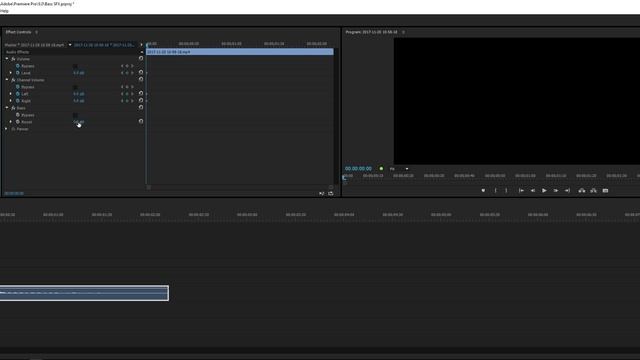This screenshot has width=640, height=360.
Task: Go to next Volume Level keyframe
Action: (132, 73)
